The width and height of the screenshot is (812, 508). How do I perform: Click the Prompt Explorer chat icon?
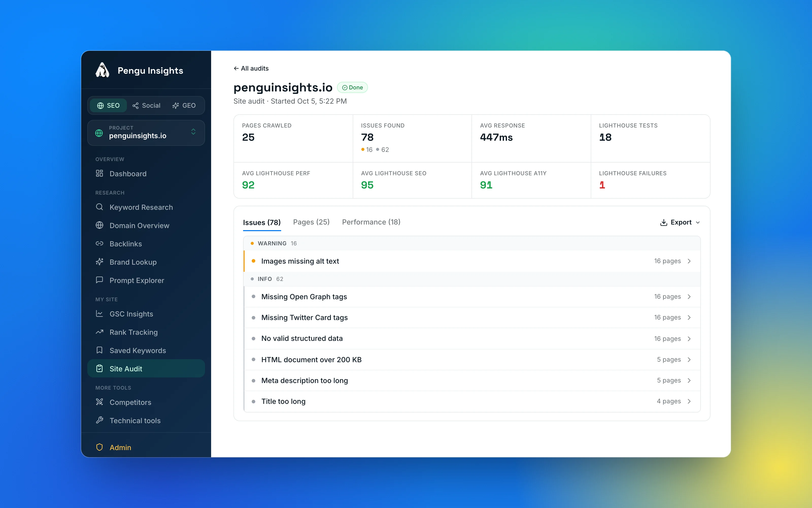tap(99, 280)
